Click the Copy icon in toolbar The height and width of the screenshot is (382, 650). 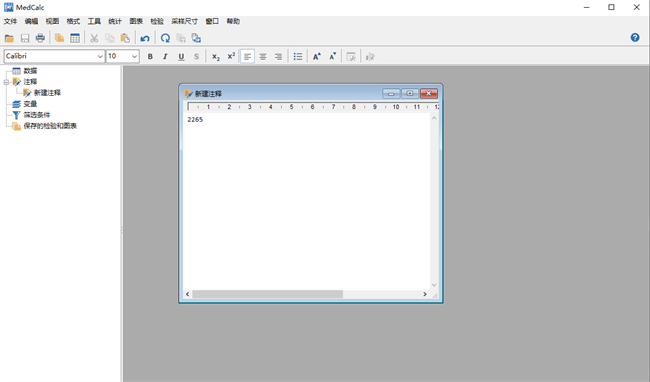point(109,38)
